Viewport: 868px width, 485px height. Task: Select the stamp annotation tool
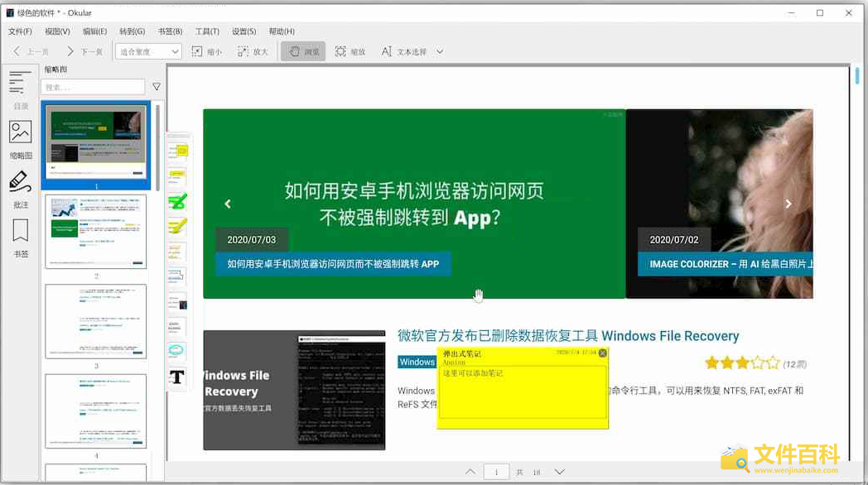tap(177, 301)
